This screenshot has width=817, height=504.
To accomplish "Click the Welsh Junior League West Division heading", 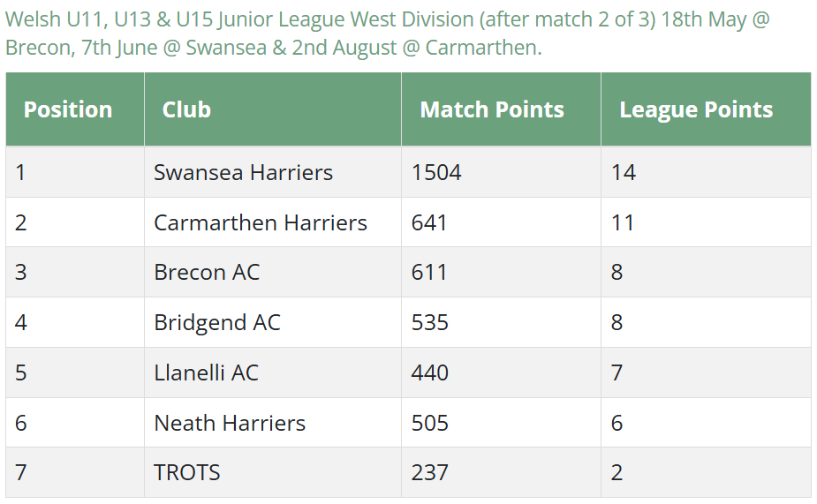I will (388, 34).
